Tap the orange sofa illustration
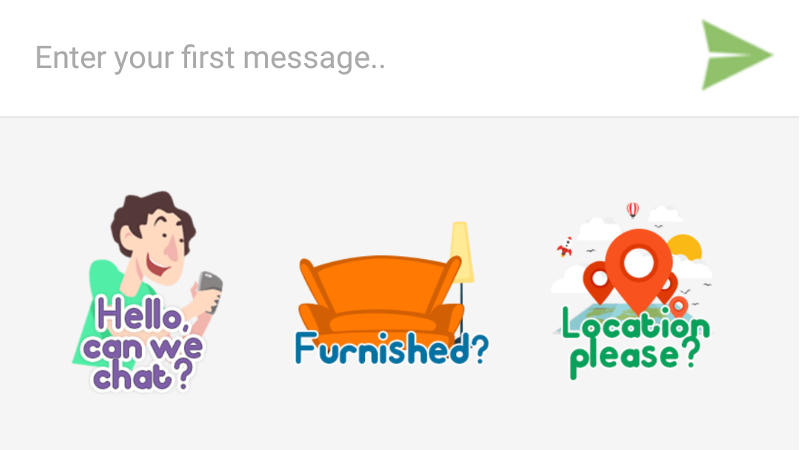The image size is (800, 450). [380, 296]
